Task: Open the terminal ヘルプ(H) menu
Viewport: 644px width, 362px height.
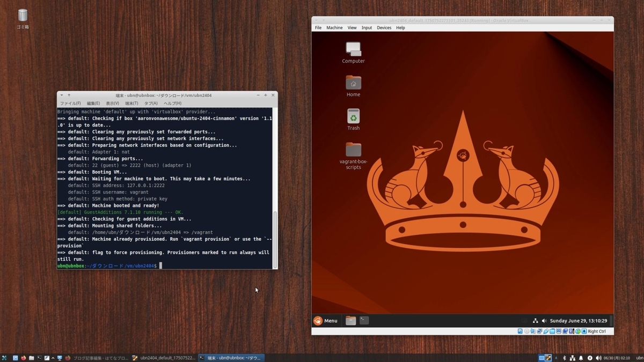Action: (x=172, y=104)
